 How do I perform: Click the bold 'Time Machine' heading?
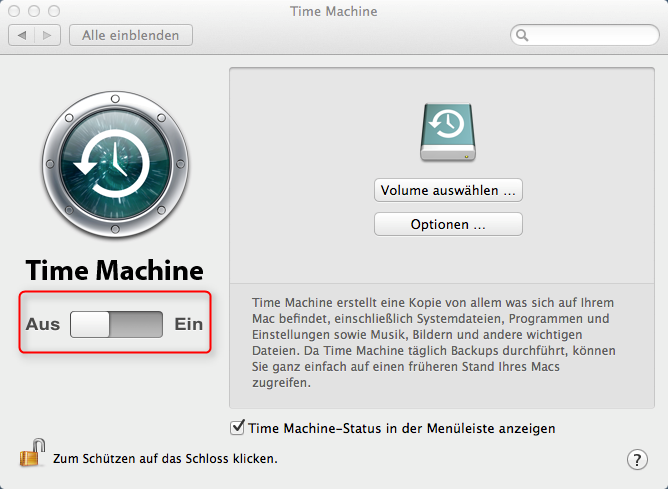click(115, 270)
